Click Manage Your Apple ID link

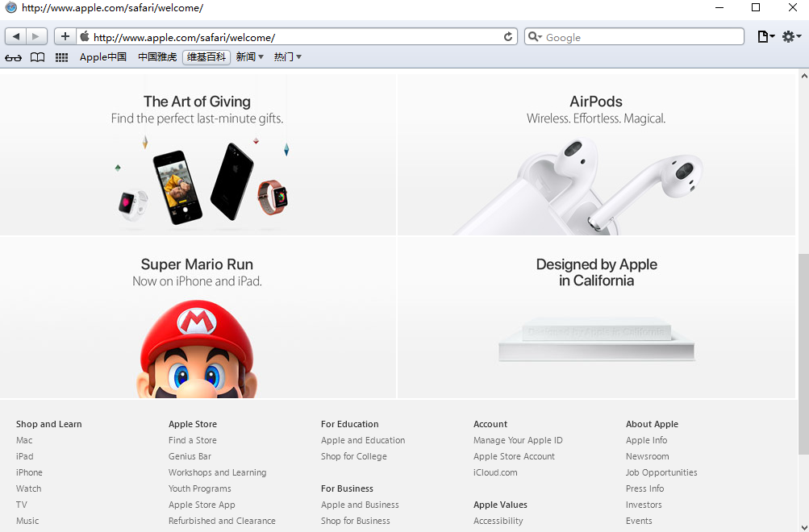[518, 440]
